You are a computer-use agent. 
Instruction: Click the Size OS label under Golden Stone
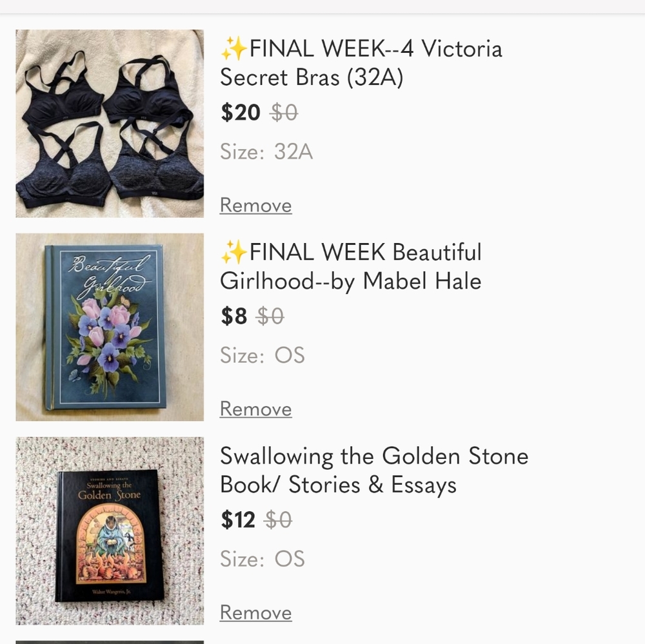pyautogui.click(x=263, y=560)
